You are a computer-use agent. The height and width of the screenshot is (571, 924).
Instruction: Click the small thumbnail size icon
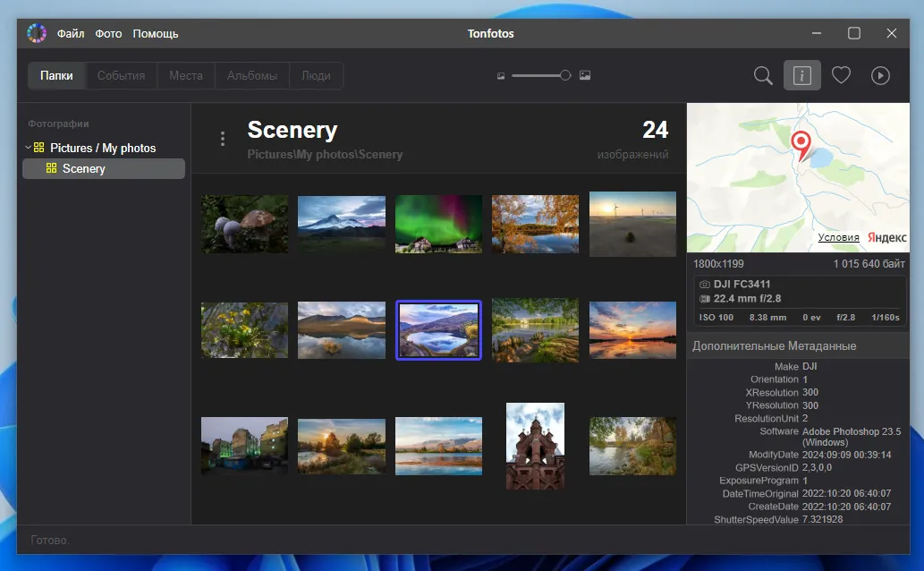(x=501, y=76)
